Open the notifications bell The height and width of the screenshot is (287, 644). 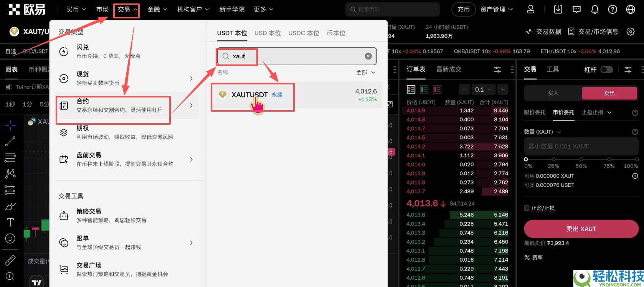[x=594, y=10]
